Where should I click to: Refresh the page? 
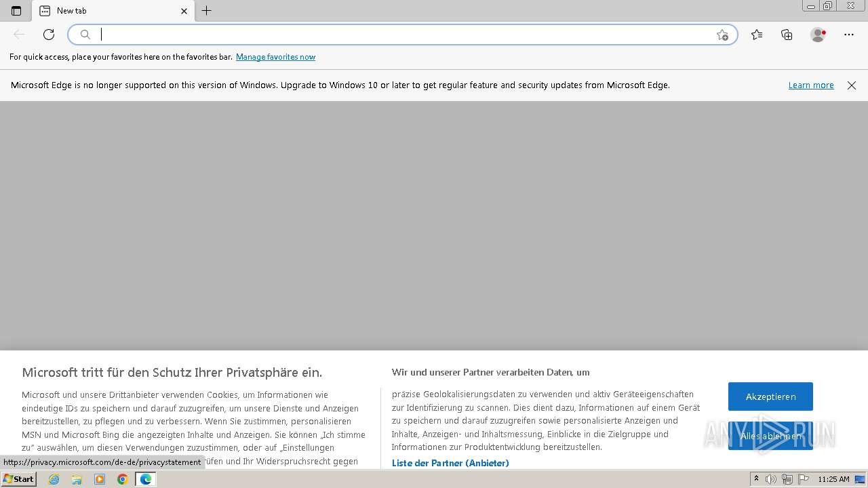[49, 35]
